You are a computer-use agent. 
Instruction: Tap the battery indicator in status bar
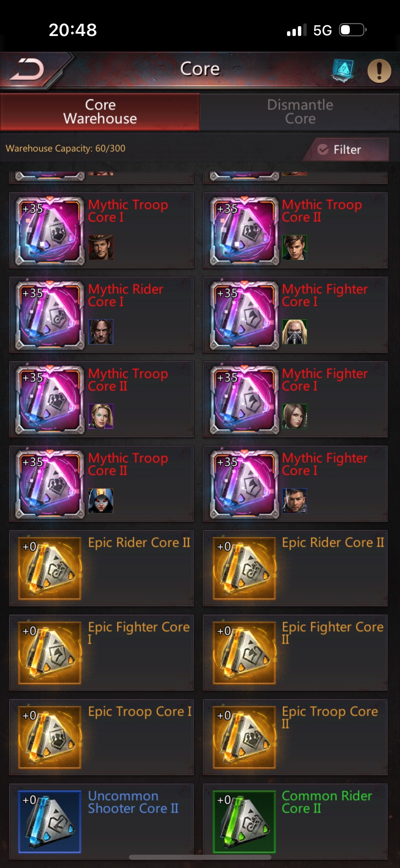click(353, 30)
